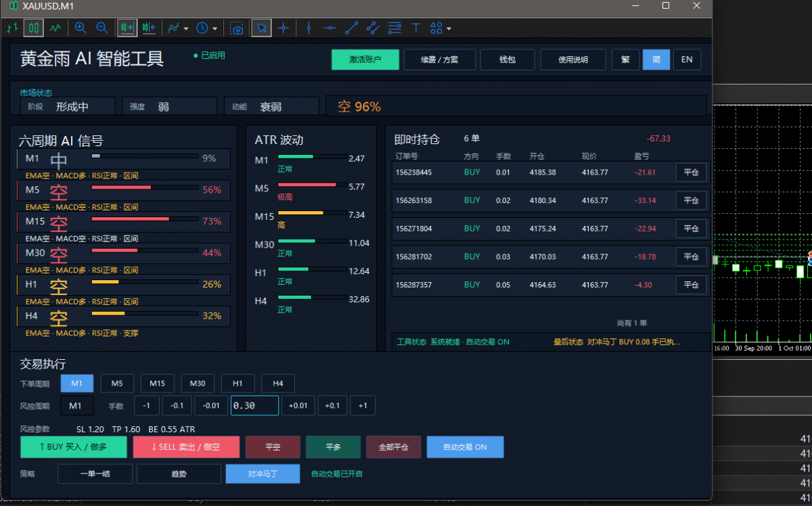The width and height of the screenshot is (812, 506).
Task: Activate the crosshair tool
Action: click(x=283, y=28)
